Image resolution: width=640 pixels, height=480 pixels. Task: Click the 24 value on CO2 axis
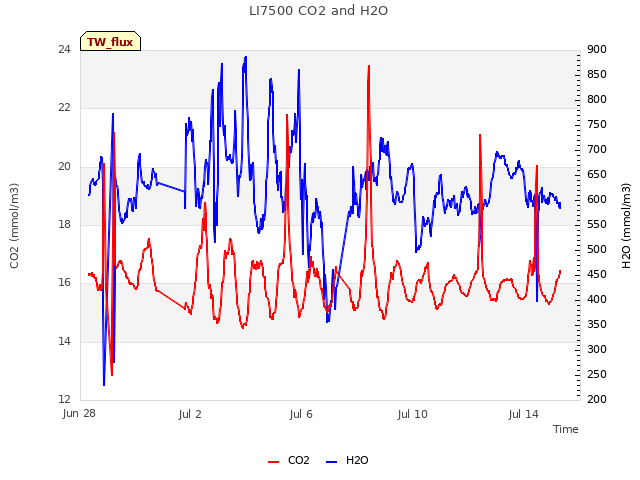(x=64, y=49)
